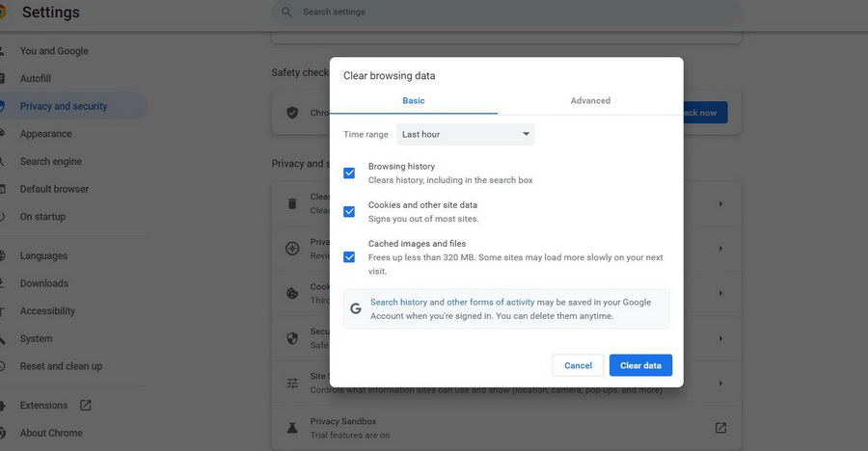Click into the Search settings field
The image size is (868, 451).
[x=482, y=13]
